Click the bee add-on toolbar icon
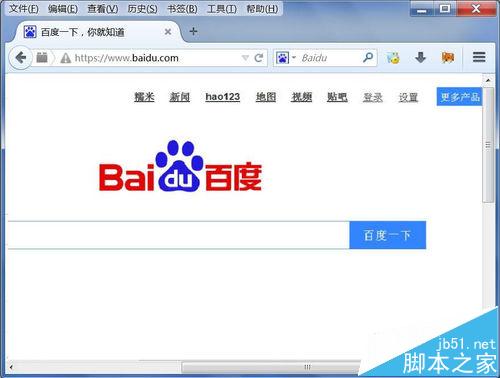 [393, 58]
